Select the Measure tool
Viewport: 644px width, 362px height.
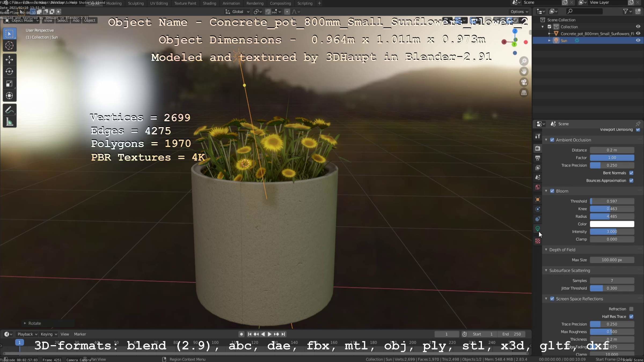coord(9,122)
